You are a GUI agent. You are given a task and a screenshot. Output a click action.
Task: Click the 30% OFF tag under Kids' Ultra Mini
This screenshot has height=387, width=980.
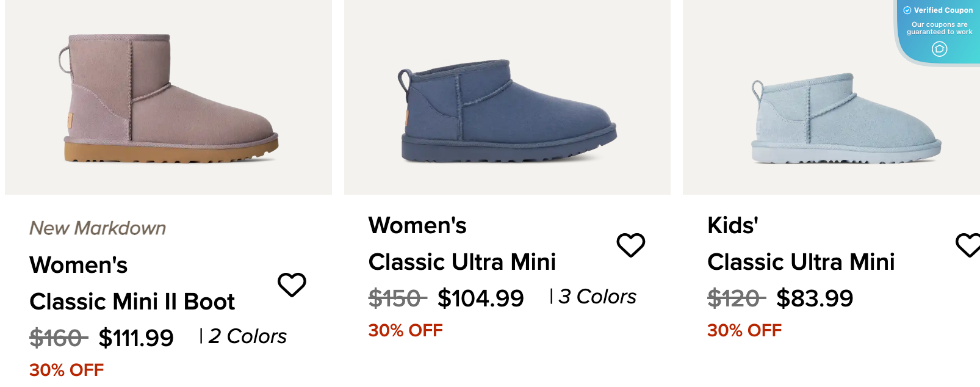pos(743,330)
